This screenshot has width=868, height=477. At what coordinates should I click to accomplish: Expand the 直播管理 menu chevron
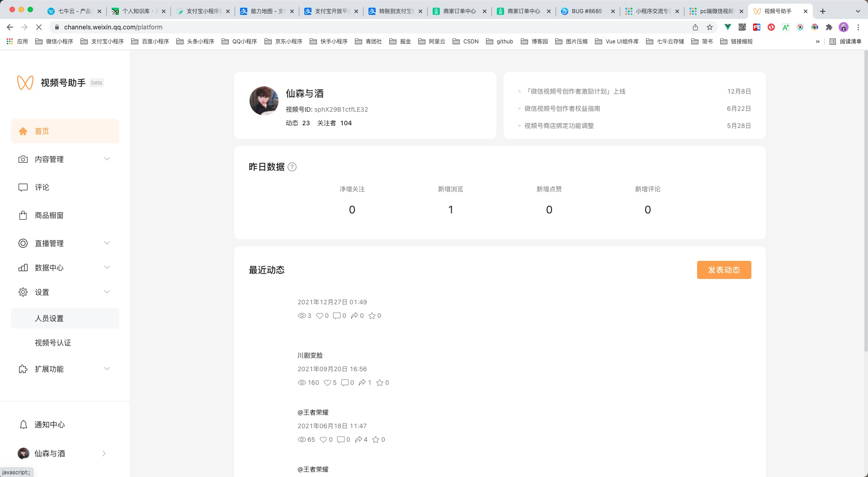point(107,243)
